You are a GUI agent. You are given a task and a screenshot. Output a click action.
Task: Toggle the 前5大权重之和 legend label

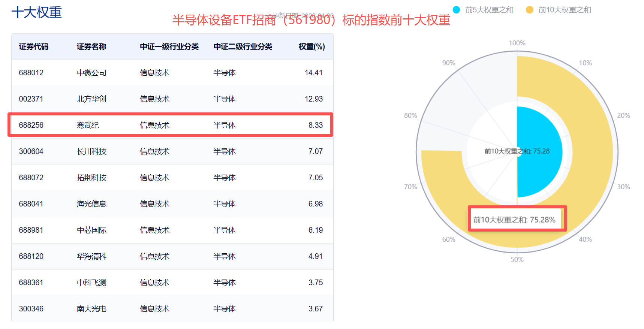pyautogui.click(x=489, y=10)
